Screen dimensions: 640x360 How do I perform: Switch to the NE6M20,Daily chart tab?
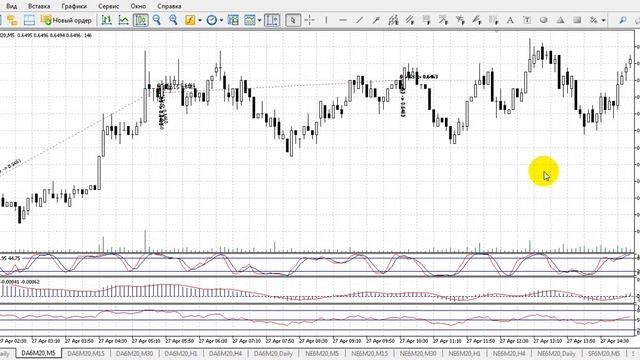(556, 353)
